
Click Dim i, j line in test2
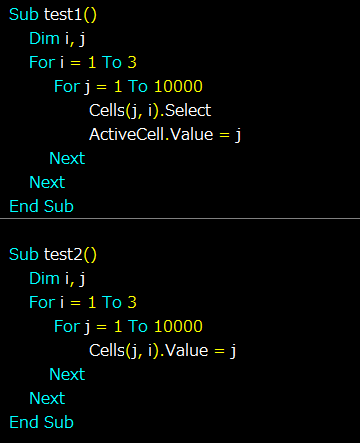click(57, 279)
